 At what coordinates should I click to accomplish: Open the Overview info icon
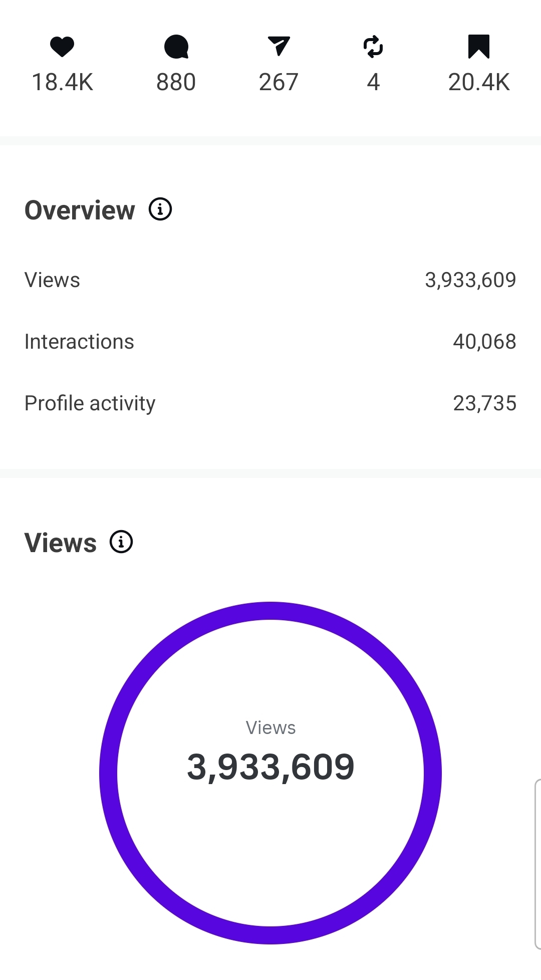click(160, 209)
